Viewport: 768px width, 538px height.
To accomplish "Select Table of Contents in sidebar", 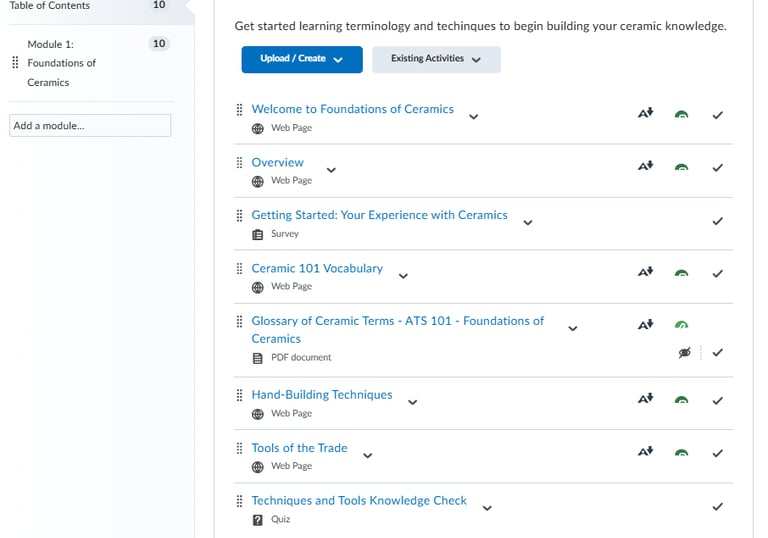I will coord(49,5).
